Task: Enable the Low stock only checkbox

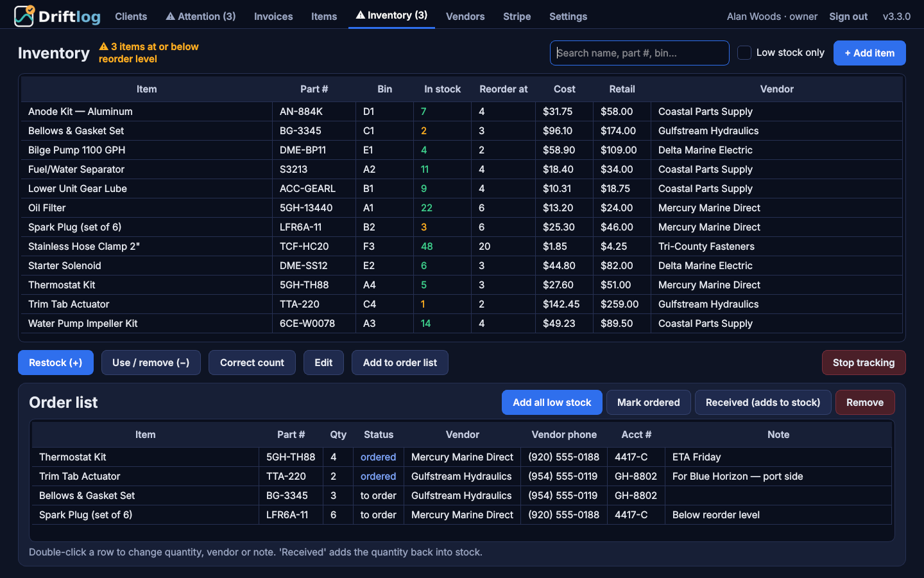Action: point(744,53)
